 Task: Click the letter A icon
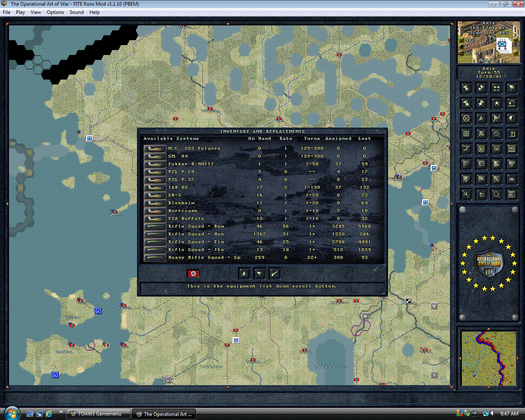(482, 119)
